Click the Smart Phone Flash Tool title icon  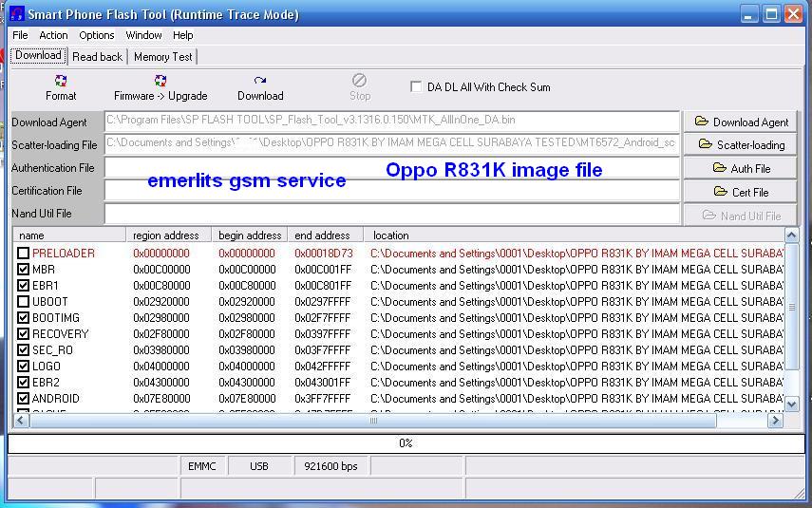(16, 13)
